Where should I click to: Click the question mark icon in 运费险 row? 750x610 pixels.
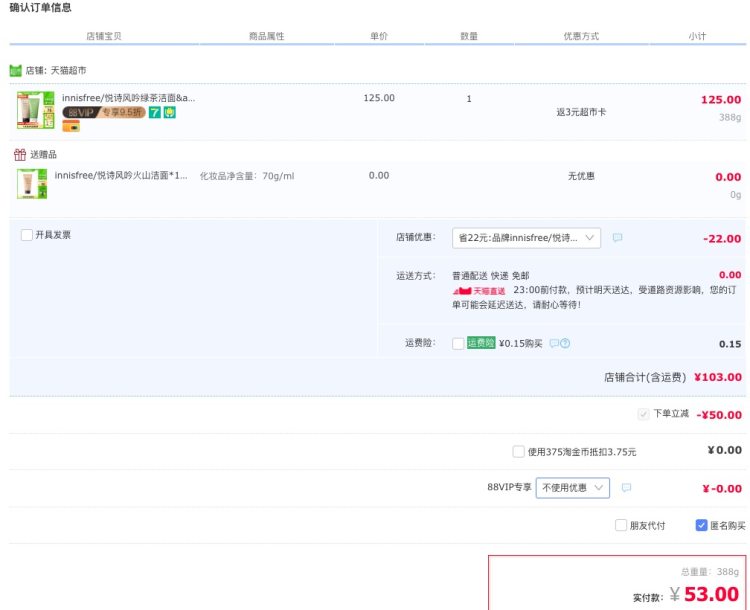[x=565, y=343]
